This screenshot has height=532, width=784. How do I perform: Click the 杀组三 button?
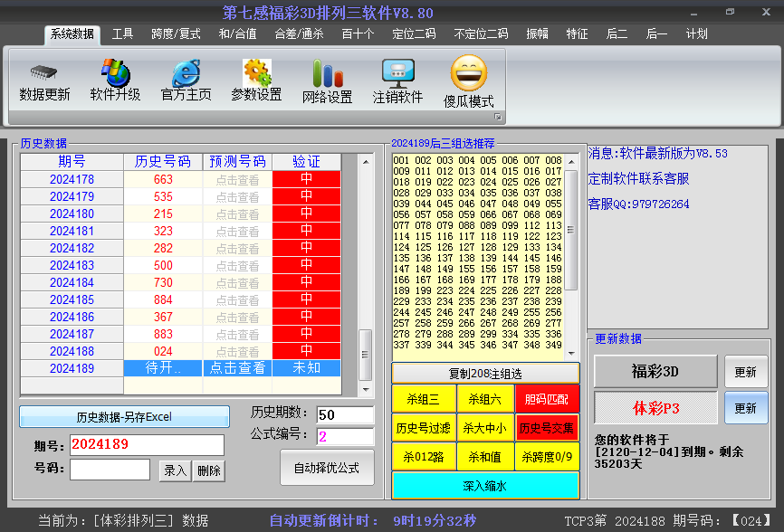[x=424, y=399]
